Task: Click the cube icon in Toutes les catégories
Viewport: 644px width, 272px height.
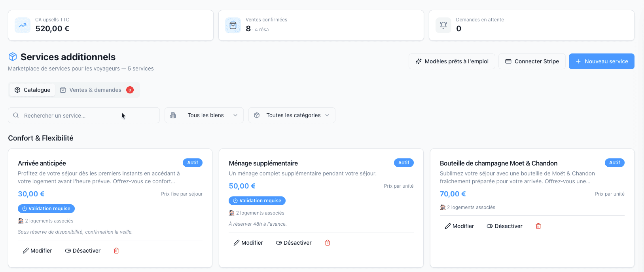Action: point(257,115)
